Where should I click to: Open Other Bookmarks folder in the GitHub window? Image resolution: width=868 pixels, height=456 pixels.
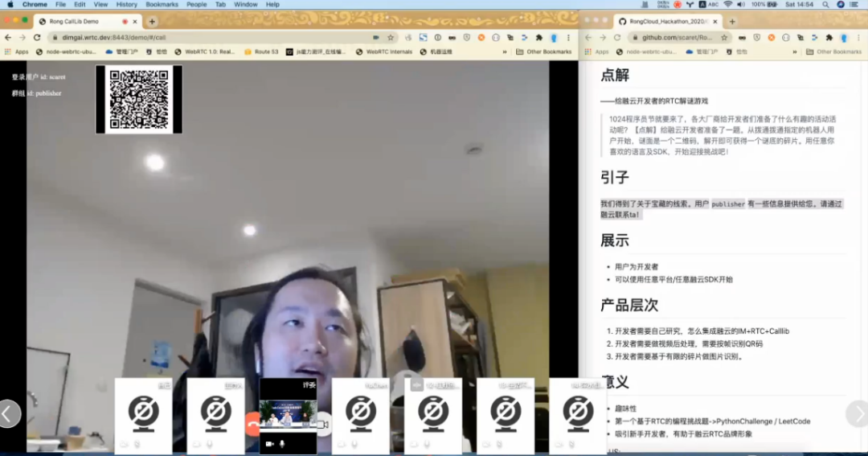(833, 52)
